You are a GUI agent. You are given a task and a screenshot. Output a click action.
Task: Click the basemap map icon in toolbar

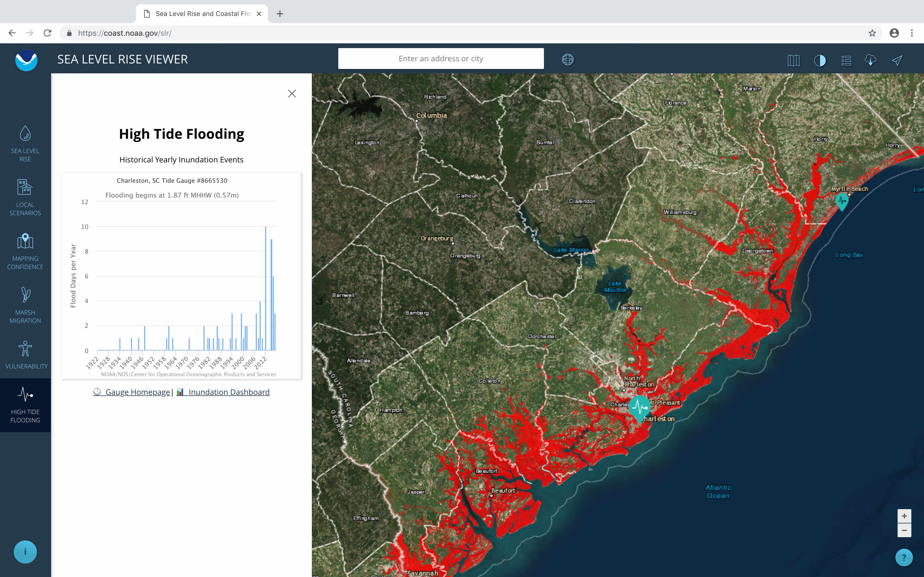point(793,60)
